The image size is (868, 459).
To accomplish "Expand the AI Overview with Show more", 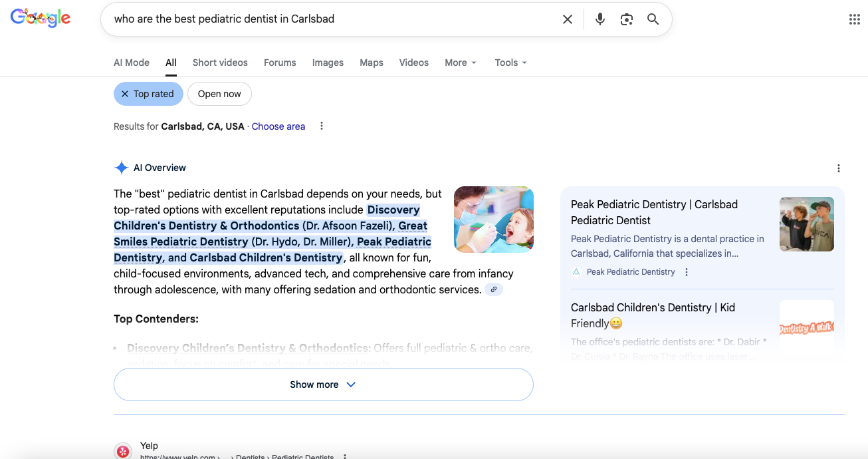I will click(x=323, y=384).
